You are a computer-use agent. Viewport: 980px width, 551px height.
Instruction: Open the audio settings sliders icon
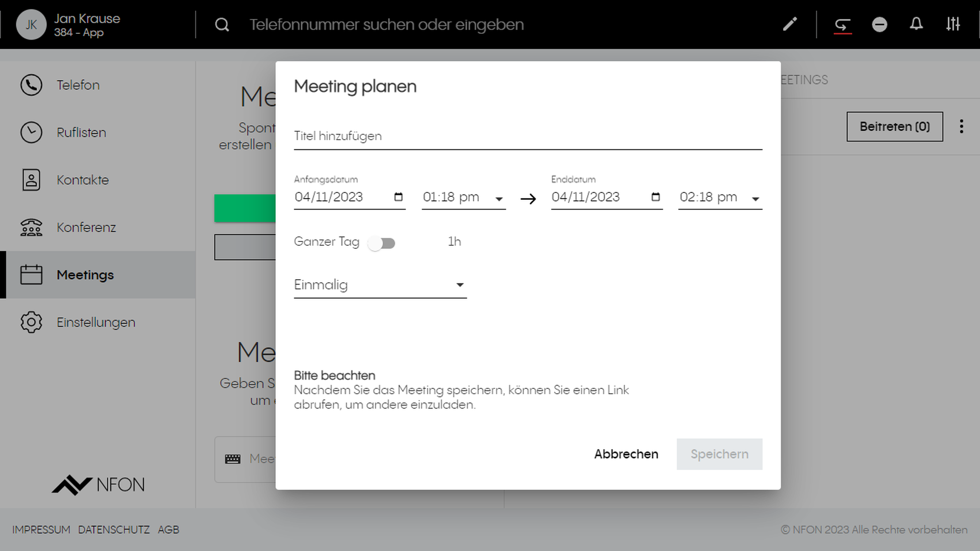[953, 24]
